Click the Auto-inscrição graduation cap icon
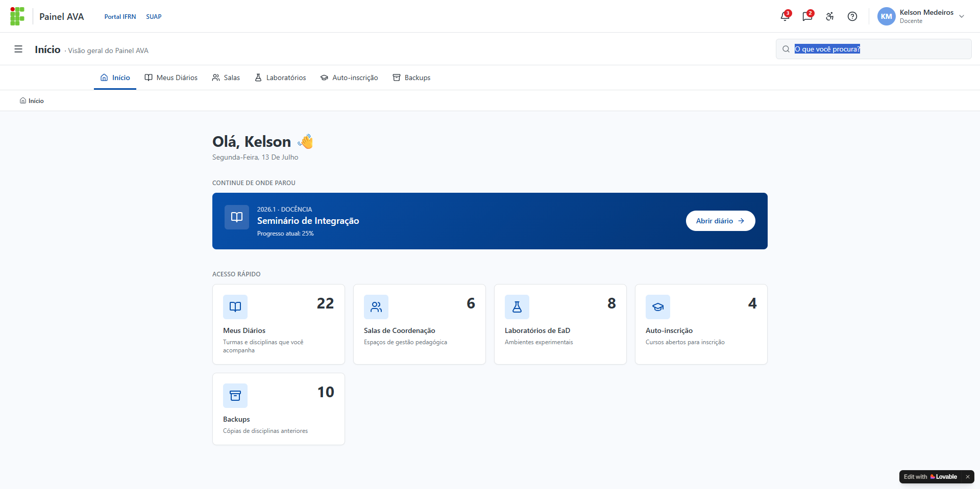 (658, 307)
